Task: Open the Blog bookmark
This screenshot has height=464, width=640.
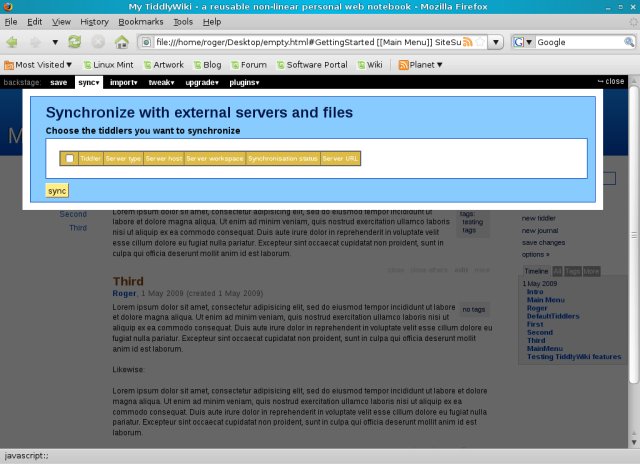Action: [207, 65]
